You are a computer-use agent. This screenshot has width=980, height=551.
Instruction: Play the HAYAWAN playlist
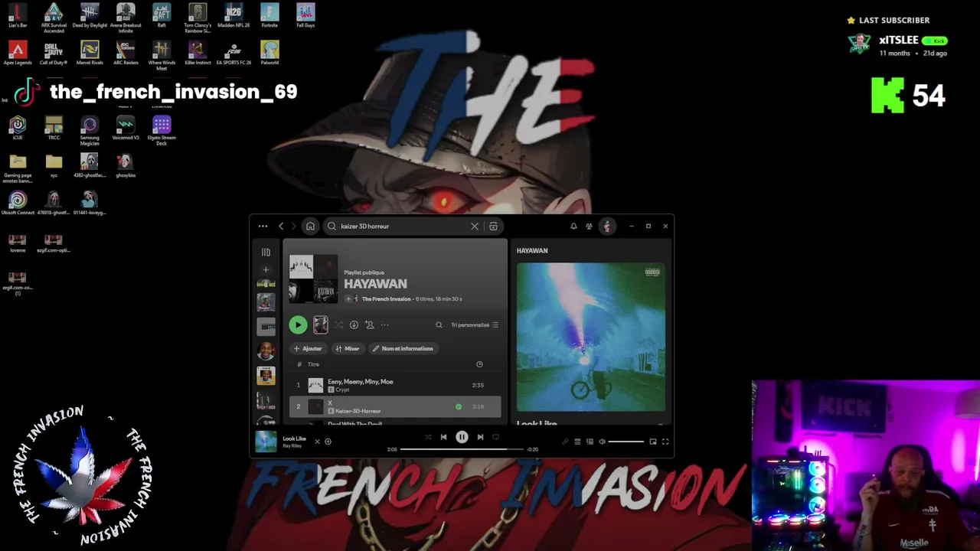pyautogui.click(x=298, y=325)
